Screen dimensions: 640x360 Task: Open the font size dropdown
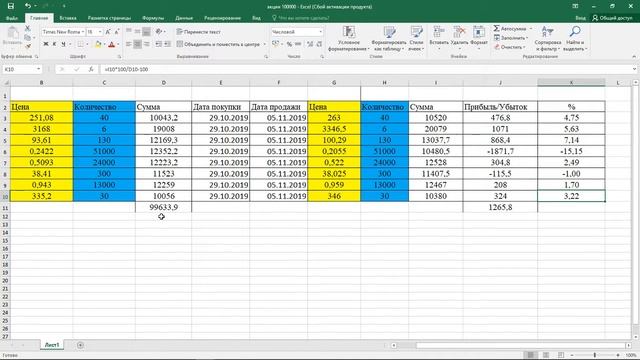tap(100, 31)
